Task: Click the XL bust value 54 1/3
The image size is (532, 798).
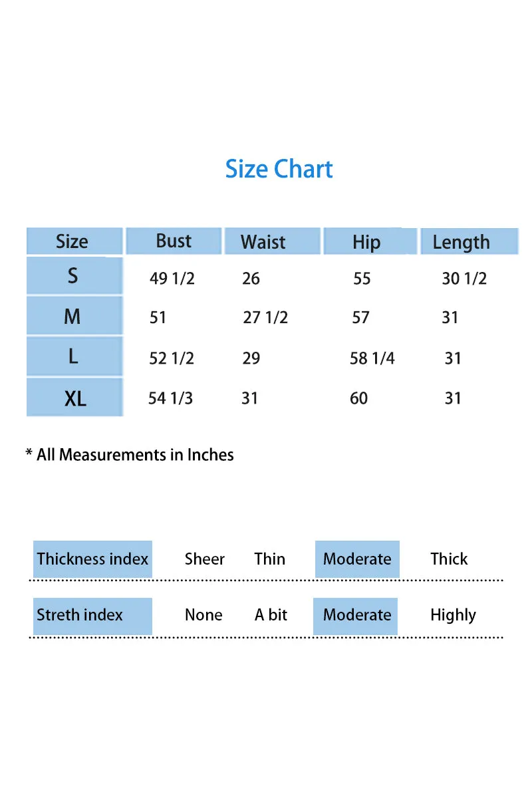Action: 170,398
